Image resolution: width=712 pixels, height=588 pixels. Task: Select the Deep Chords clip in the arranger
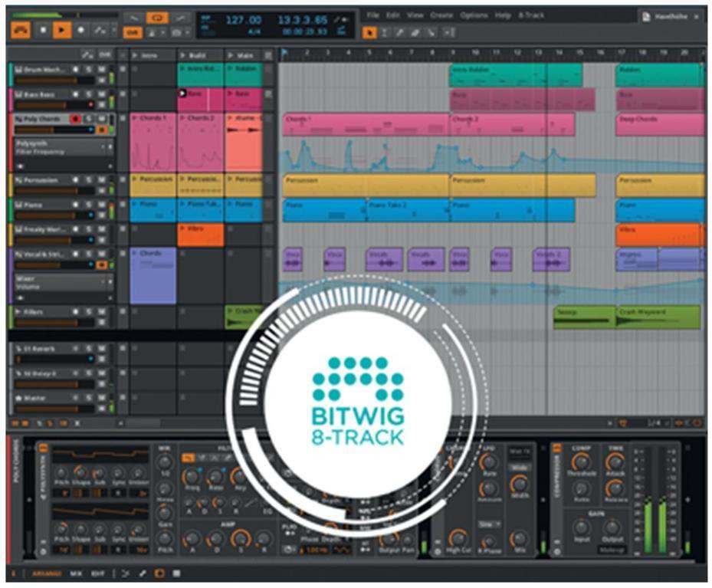(660, 125)
